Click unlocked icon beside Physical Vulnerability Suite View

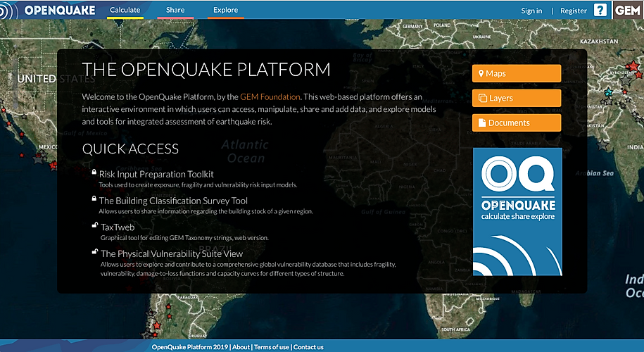94,252
